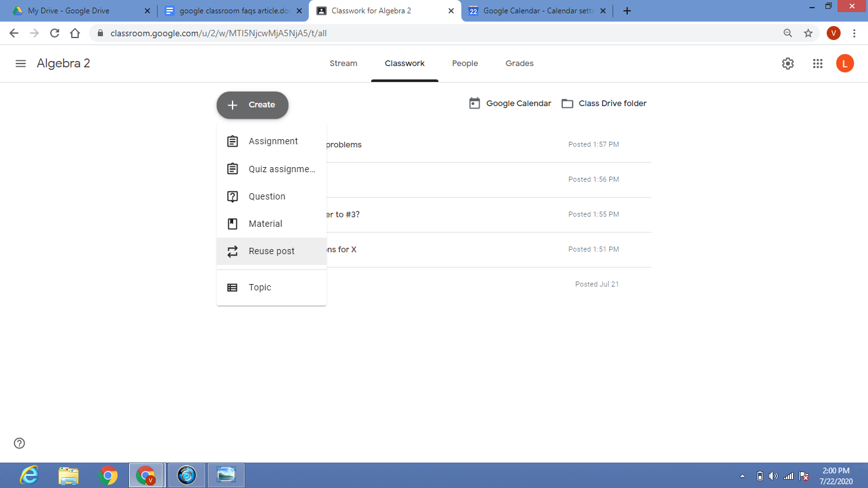The height and width of the screenshot is (488, 868).
Task: Select Quiz assignment from the menu
Action: tap(271, 169)
